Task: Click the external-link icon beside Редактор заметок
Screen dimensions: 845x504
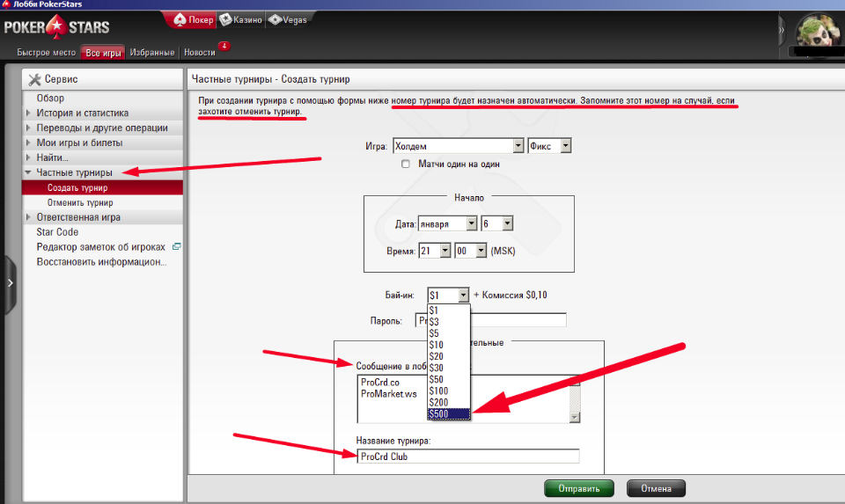Action: point(176,246)
